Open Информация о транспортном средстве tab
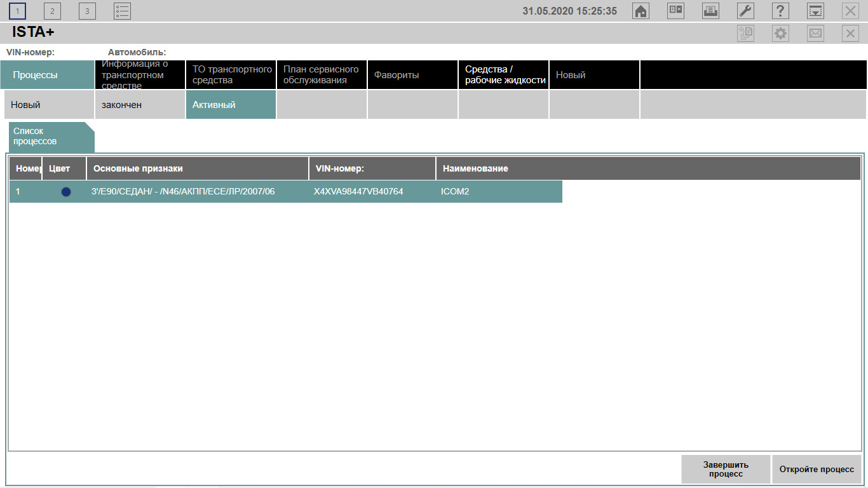868x488 pixels. (140, 75)
